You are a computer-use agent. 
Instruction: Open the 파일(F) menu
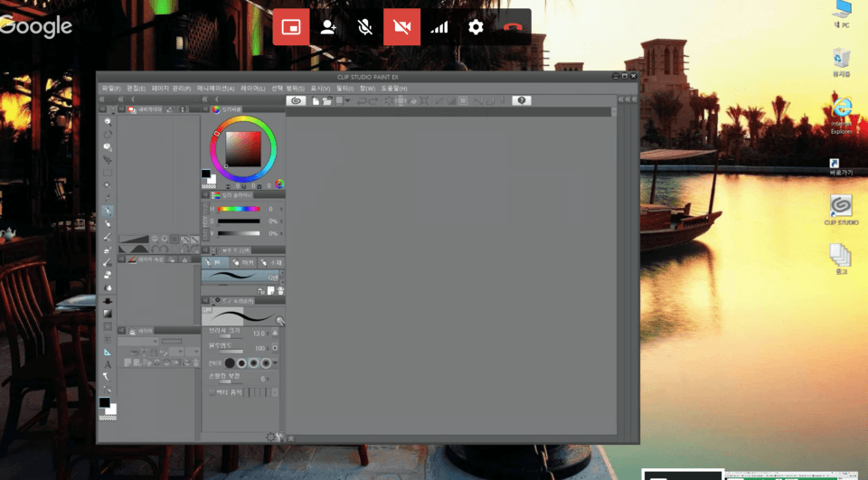point(110,88)
